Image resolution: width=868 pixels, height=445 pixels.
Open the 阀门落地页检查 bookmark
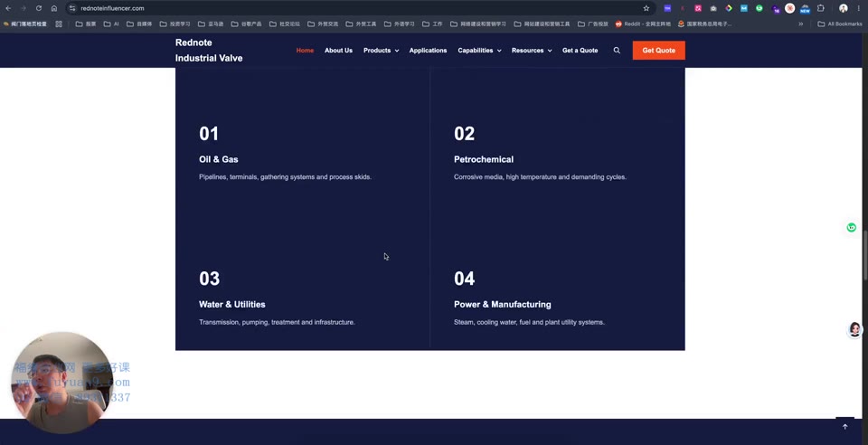25,24
